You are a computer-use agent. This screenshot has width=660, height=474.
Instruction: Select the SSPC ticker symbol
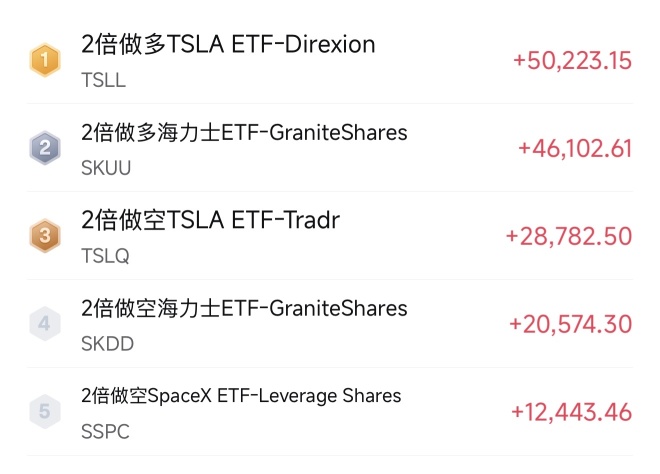tap(105, 432)
